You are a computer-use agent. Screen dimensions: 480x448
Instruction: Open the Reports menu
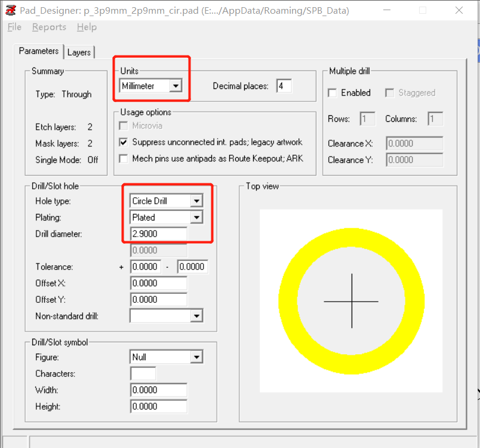pyautogui.click(x=49, y=27)
